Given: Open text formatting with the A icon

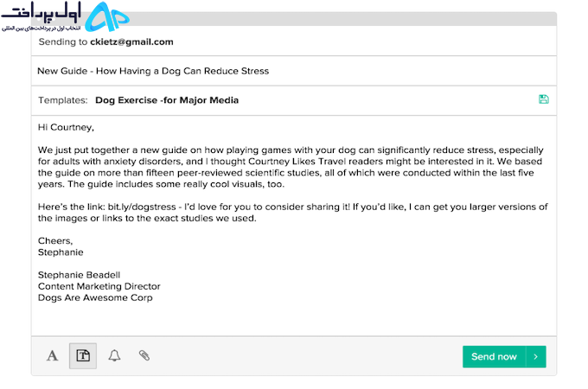Looking at the screenshot, I should (52, 355).
